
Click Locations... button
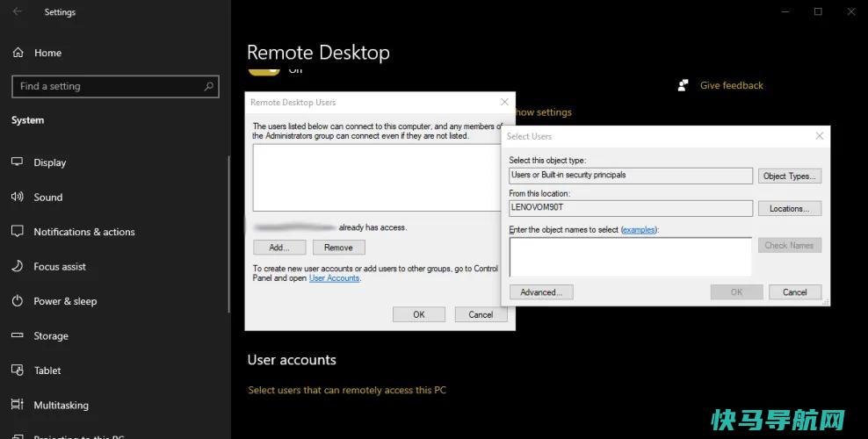coord(790,208)
